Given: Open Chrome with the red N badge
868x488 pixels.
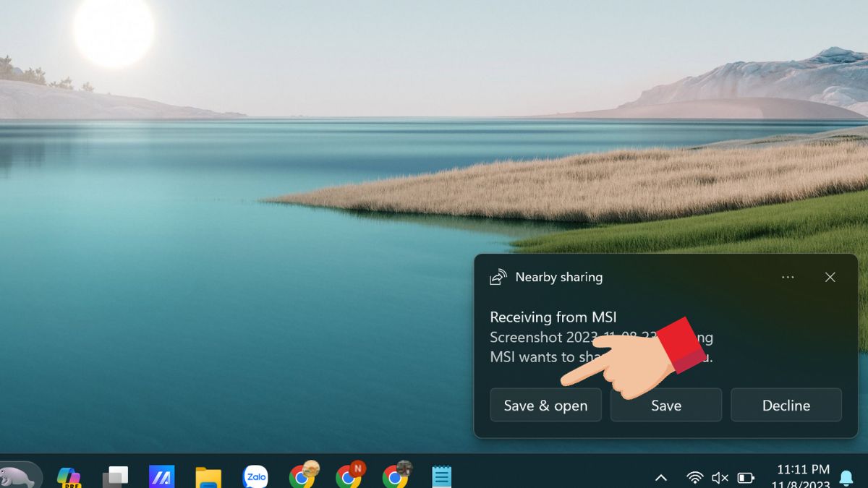Looking at the screenshot, I should (349, 476).
